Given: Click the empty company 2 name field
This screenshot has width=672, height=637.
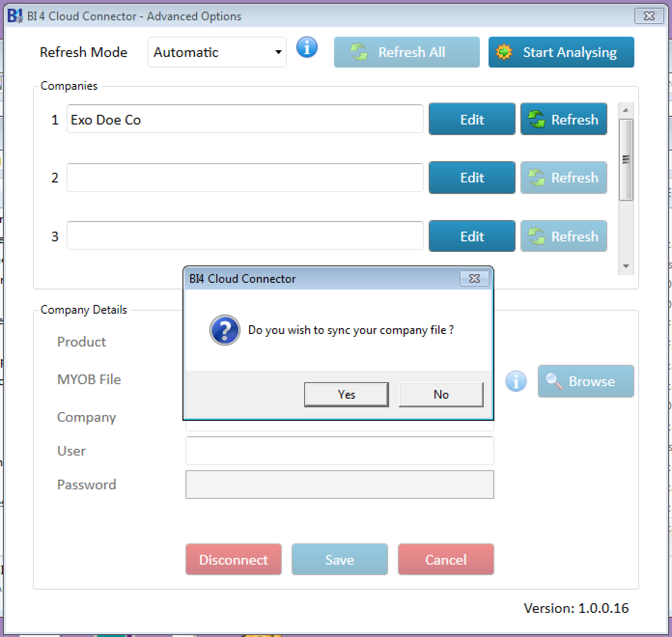Looking at the screenshot, I should [245, 178].
